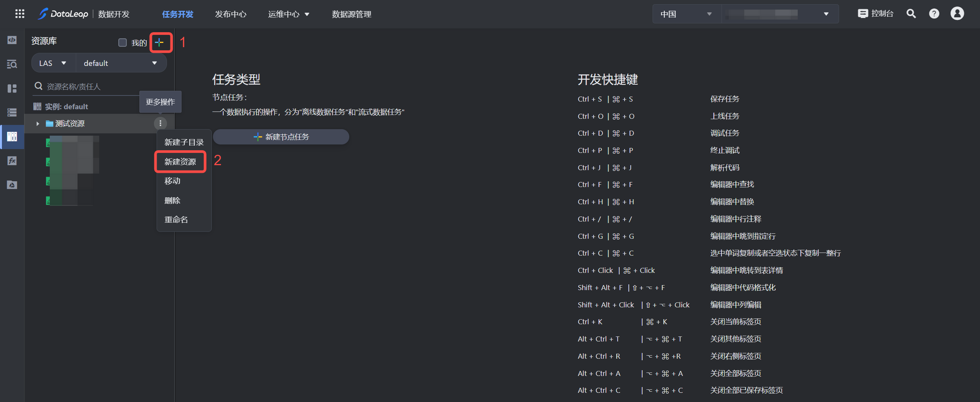Screen dimensions: 980x402
Task: Open the function (fx) sidebar icon
Action: (12, 161)
